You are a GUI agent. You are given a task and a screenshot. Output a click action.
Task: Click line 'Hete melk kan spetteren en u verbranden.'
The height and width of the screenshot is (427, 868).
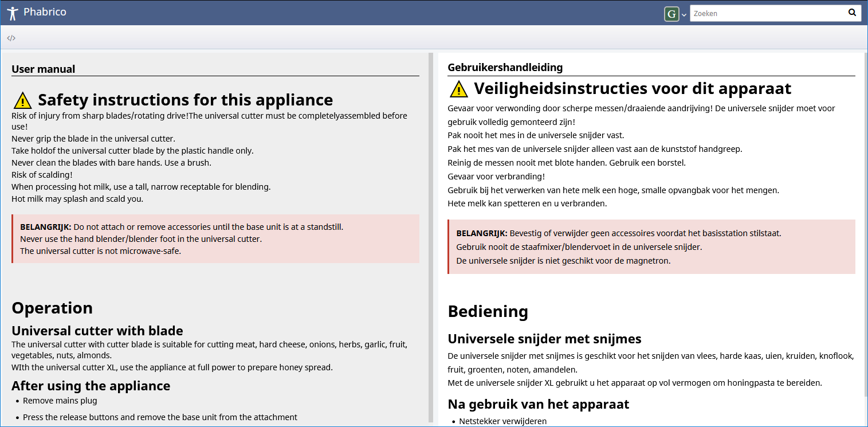[x=527, y=203]
